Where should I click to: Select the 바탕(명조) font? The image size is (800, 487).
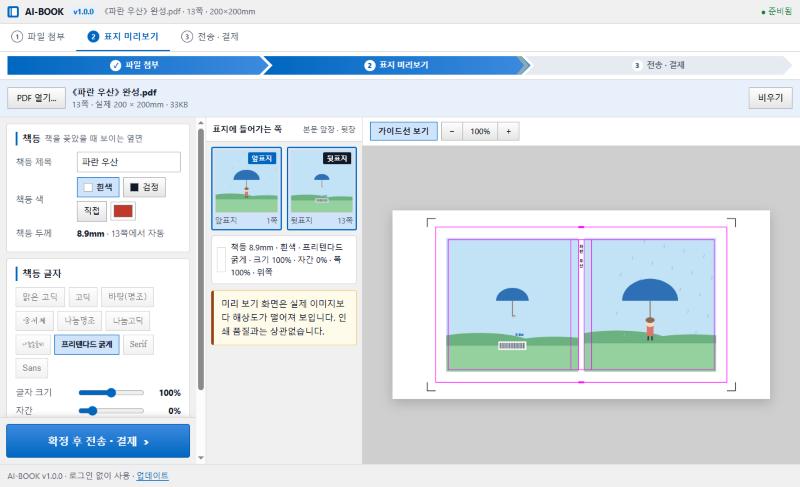point(127,297)
